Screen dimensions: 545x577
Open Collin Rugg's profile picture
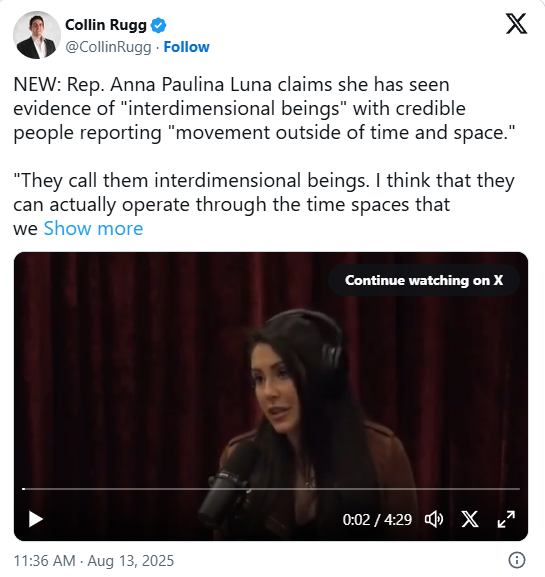pos(37,35)
